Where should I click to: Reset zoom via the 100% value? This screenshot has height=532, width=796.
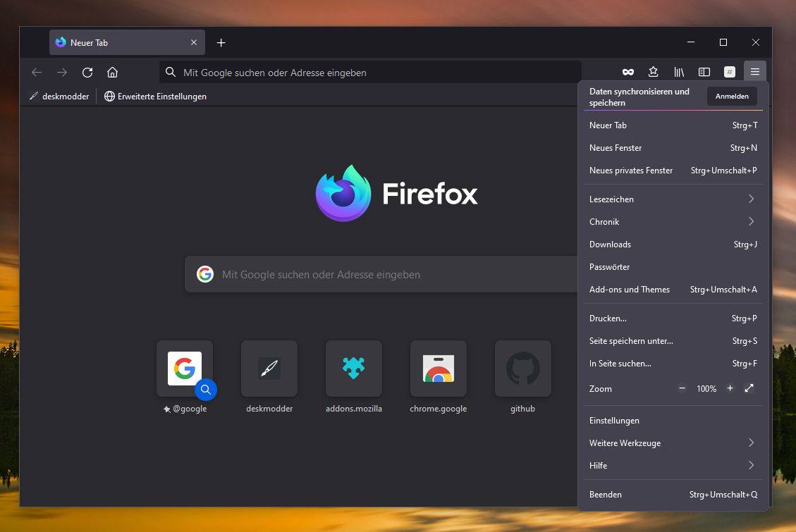pos(706,389)
